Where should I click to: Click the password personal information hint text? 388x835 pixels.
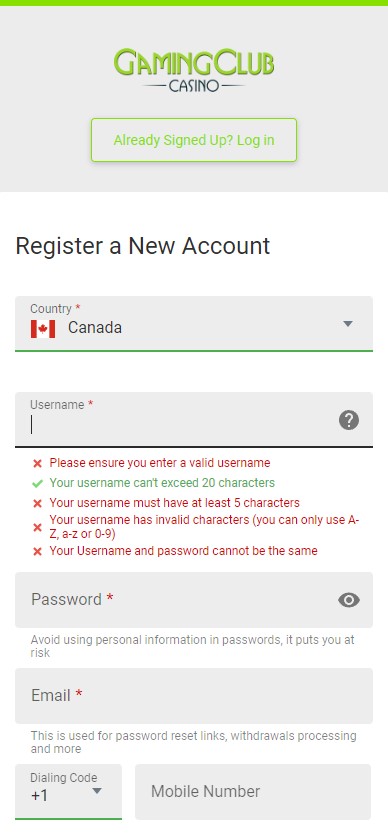click(193, 646)
